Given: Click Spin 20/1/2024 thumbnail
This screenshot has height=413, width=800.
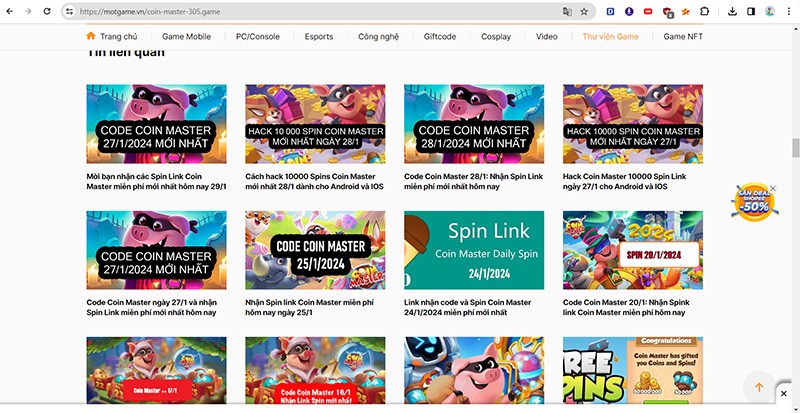Looking at the screenshot, I should tap(633, 250).
